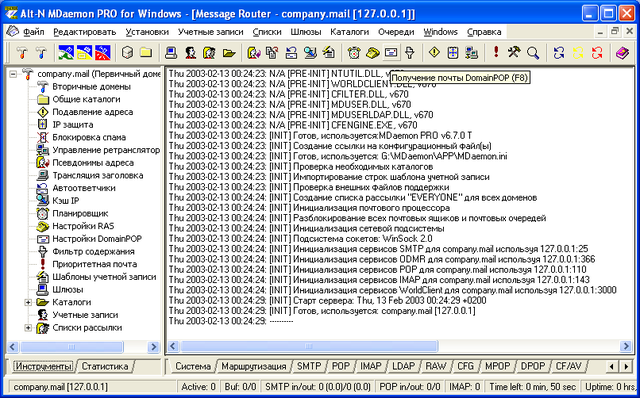Collapse the company.mail root tree node
Image resolution: width=640 pixels, height=398 pixels.
point(13,74)
